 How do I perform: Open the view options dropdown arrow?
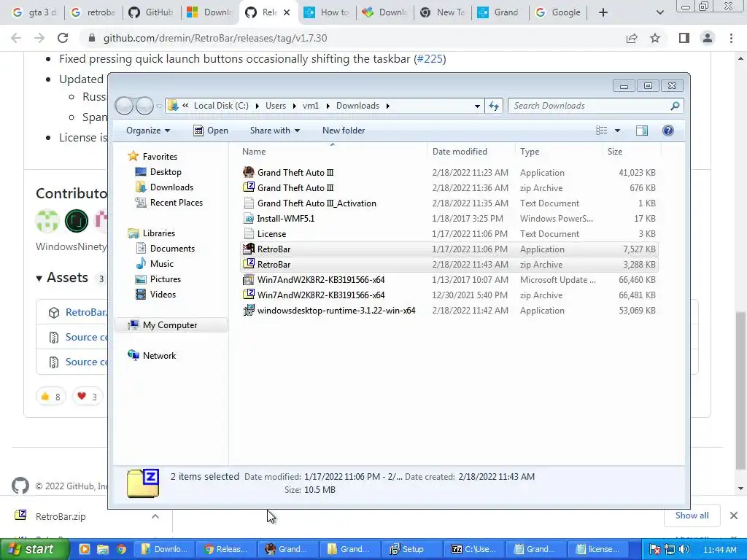[x=617, y=131]
